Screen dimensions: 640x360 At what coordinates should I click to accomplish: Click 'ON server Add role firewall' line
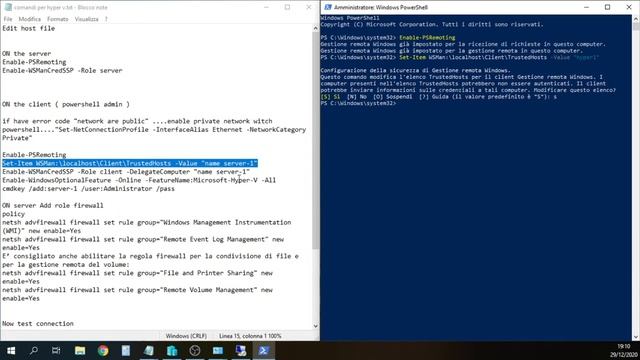pos(53,205)
